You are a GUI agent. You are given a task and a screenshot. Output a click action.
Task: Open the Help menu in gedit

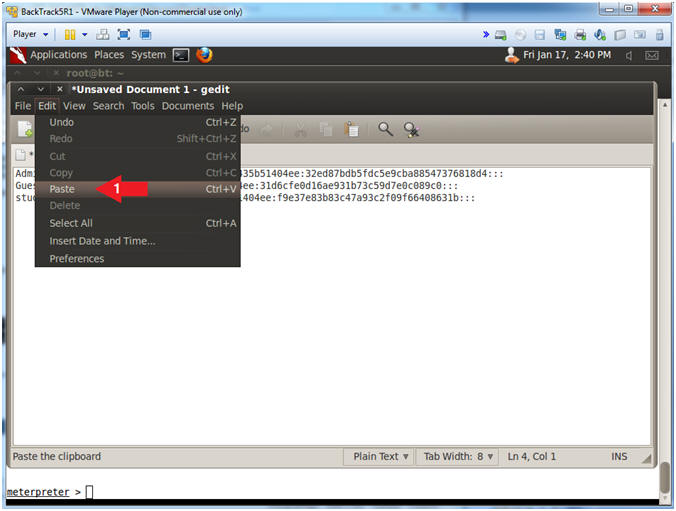[232, 106]
